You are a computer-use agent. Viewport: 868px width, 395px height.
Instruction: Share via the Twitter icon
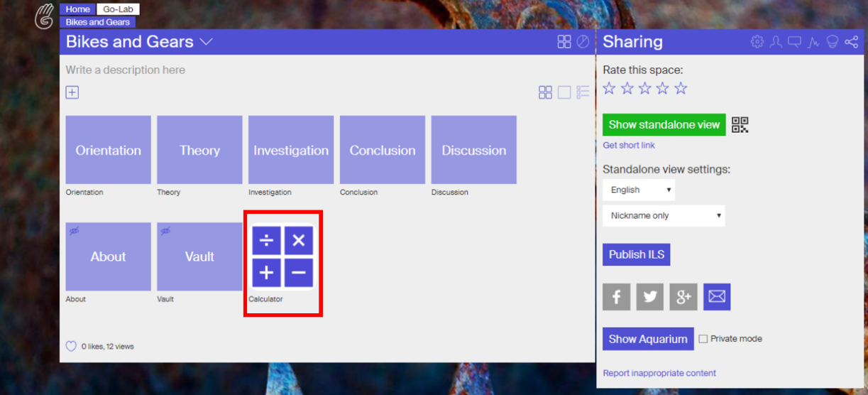[x=649, y=297]
